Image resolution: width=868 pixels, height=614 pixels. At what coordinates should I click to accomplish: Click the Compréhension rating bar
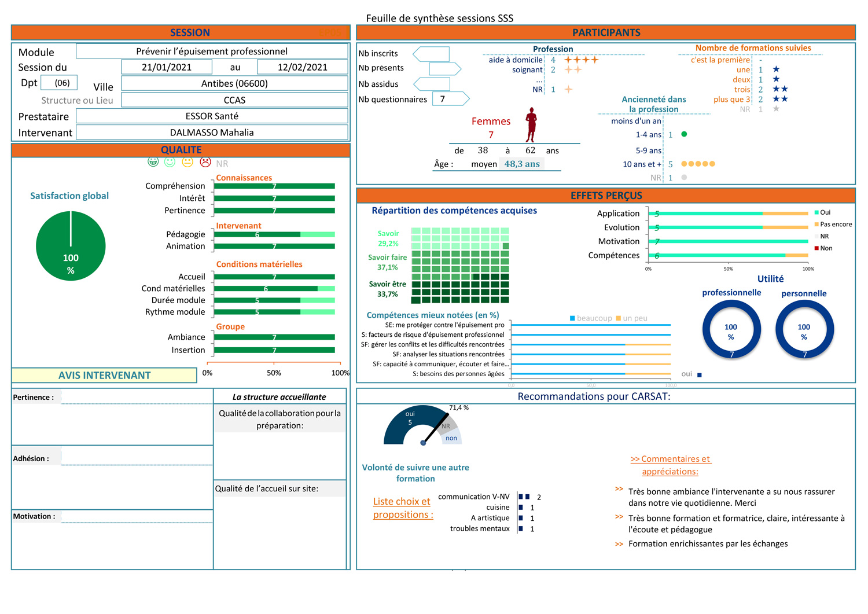[274, 186]
